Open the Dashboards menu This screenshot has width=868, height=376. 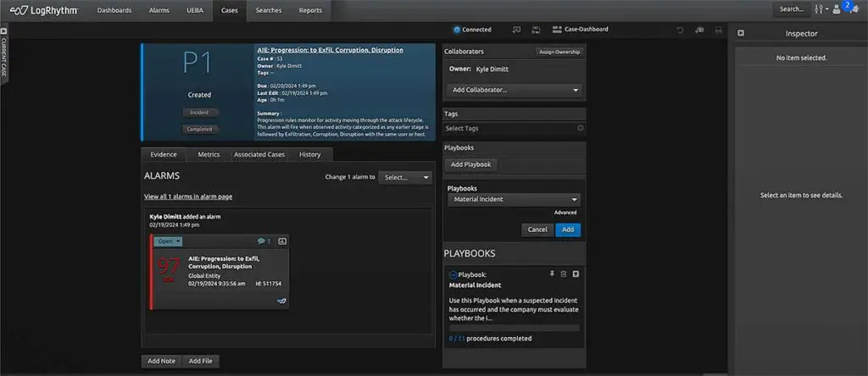(114, 10)
